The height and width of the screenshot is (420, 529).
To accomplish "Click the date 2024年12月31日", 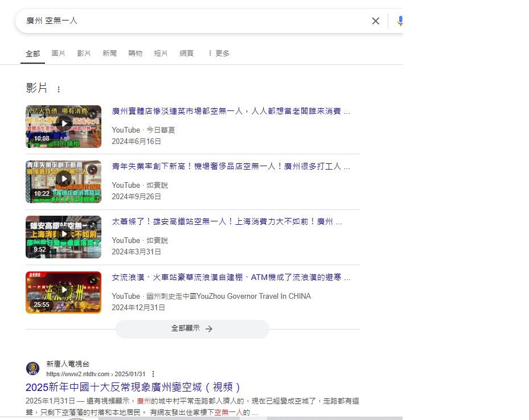I will [138, 308].
